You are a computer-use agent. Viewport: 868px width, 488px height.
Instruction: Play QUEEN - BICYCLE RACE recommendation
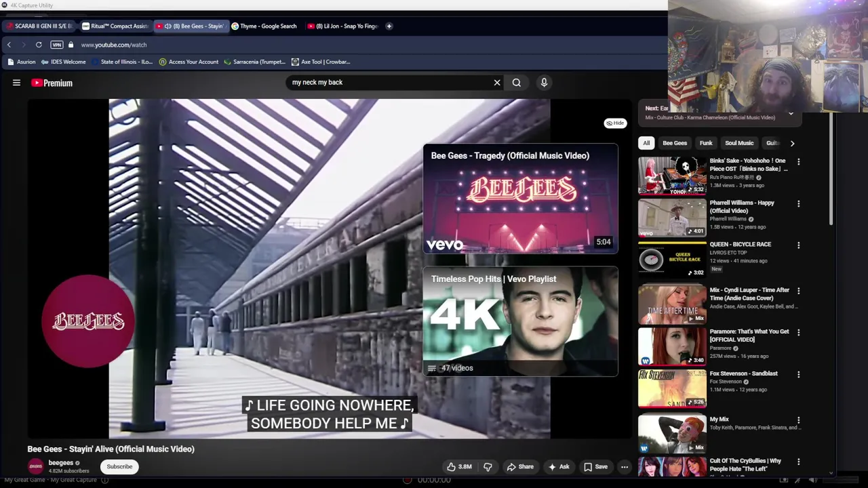[672, 259]
